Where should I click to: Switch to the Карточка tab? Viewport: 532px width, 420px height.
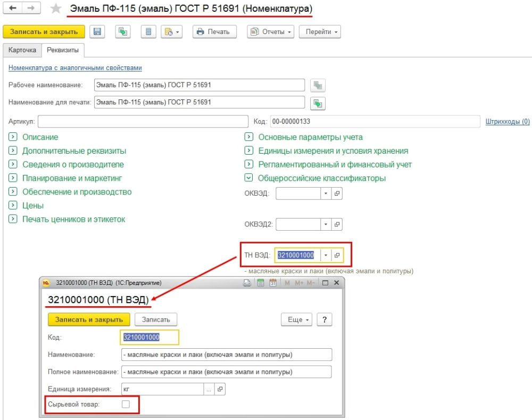pyautogui.click(x=22, y=50)
